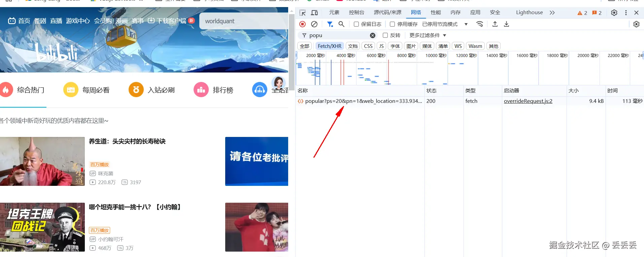This screenshot has width=644, height=257.
Task: Click the blue music headphones icon
Action: click(260, 90)
